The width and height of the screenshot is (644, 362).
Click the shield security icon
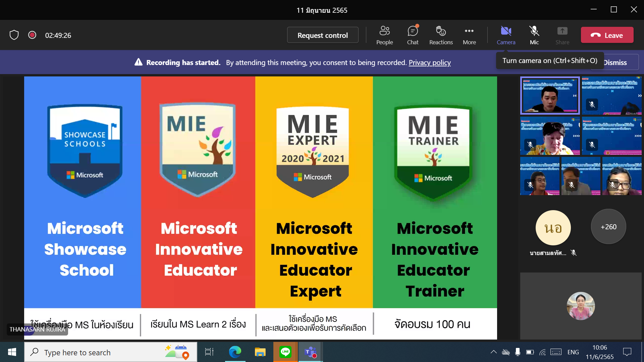click(x=14, y=35)
